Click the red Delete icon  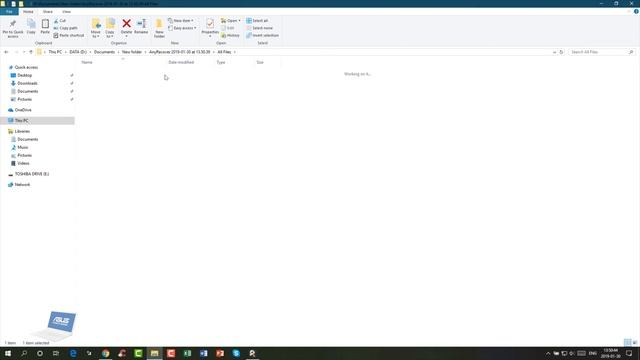click(127, 24)
